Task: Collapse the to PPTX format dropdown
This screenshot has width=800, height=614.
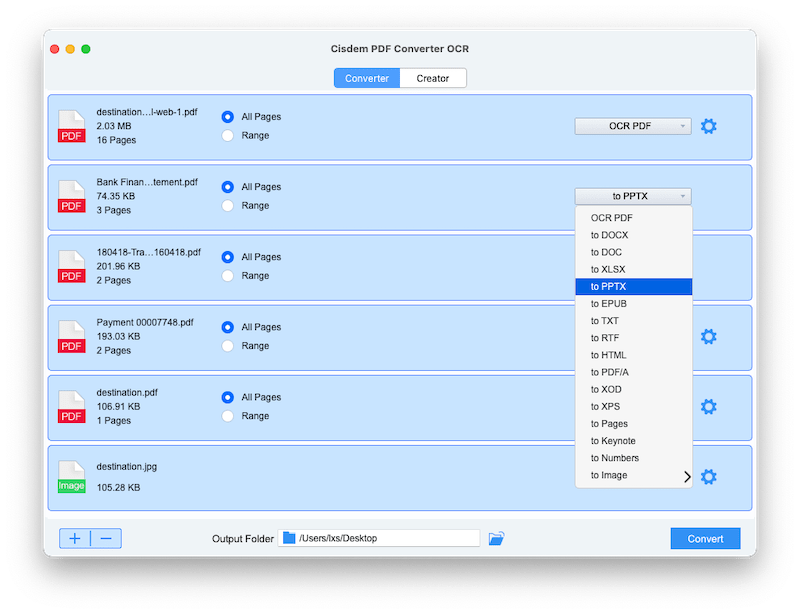Action: (x=632, y=197)
